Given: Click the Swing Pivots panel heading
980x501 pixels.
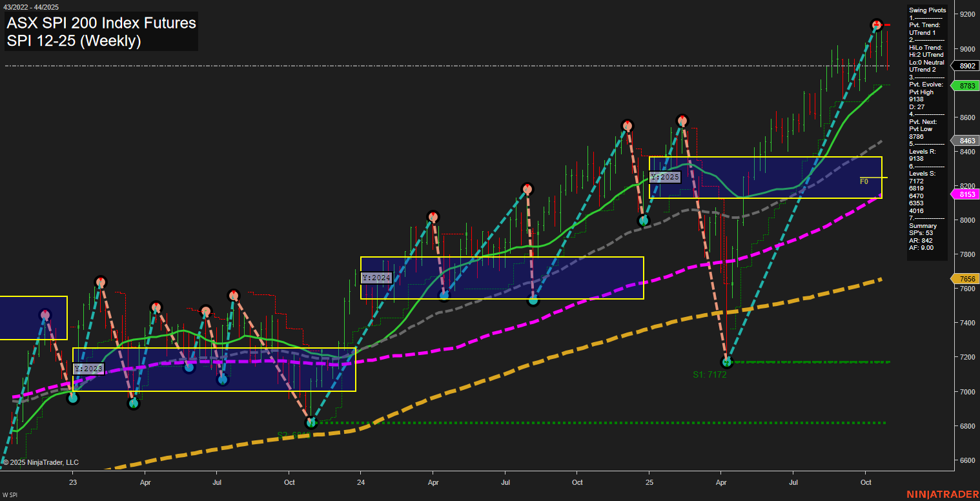Looking at the screenshot, I should (x=927, y=10).
